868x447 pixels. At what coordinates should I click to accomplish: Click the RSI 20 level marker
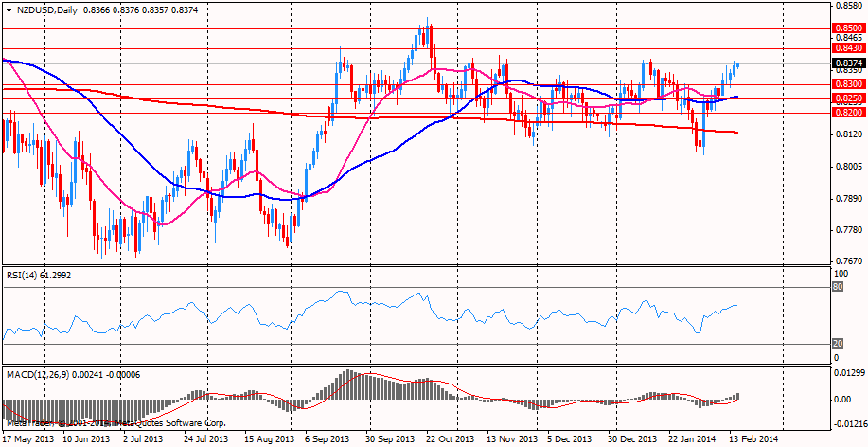[837, 343]
